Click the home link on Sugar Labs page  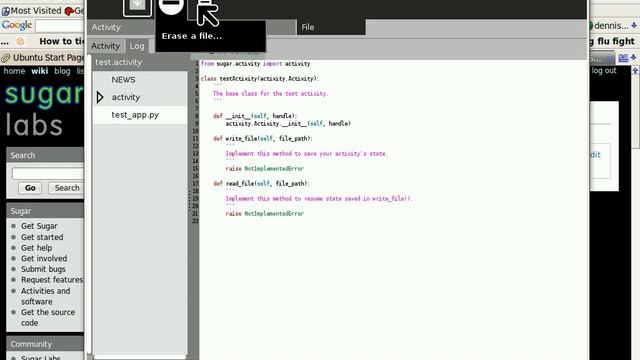pyautogui.click(x=14, y=71)
